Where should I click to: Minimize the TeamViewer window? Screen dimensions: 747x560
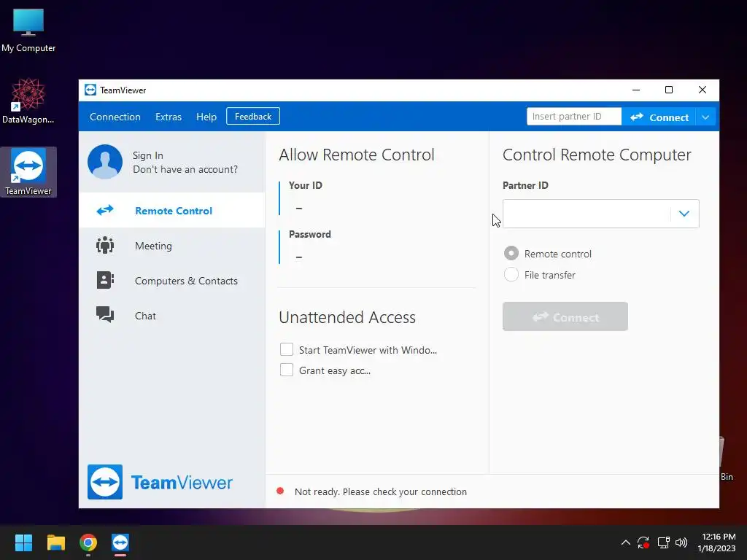point(636,90)
